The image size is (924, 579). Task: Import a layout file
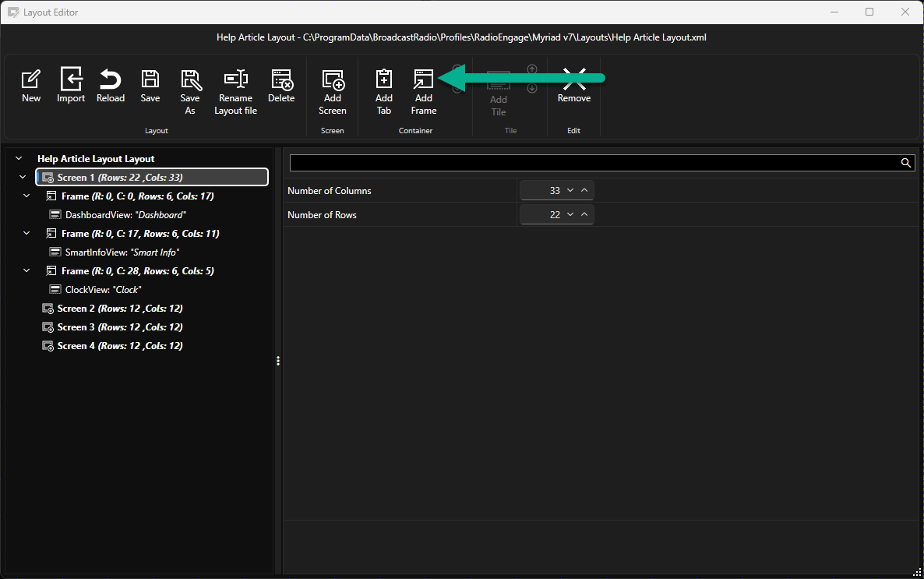tap(71, 86)
